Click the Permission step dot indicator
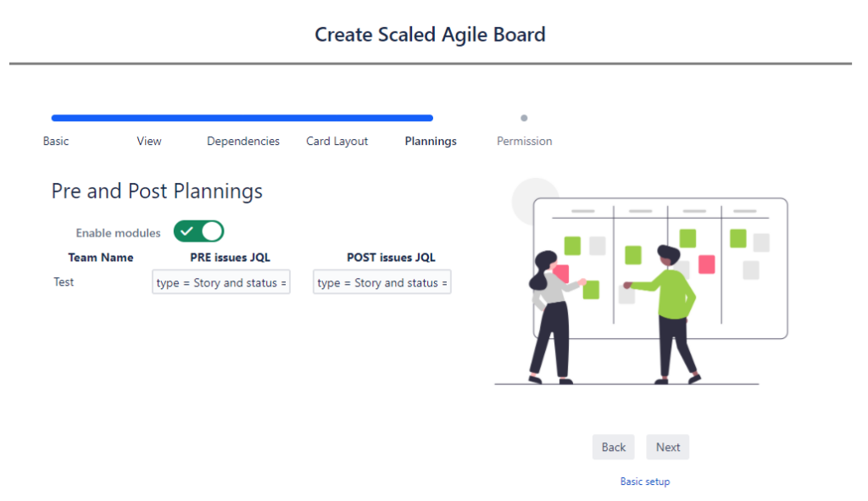 tap(524, 118)
